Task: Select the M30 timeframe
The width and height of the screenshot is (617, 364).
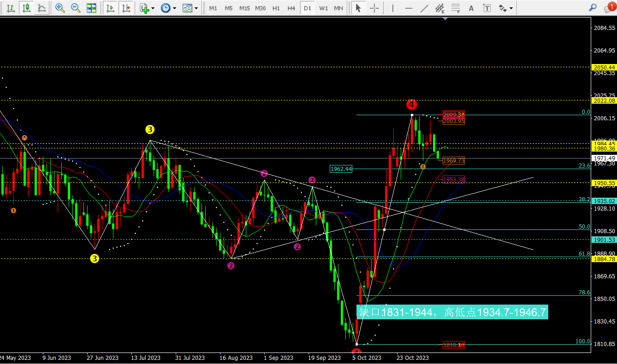Action: pyautogui.click(x=261, y=8)
